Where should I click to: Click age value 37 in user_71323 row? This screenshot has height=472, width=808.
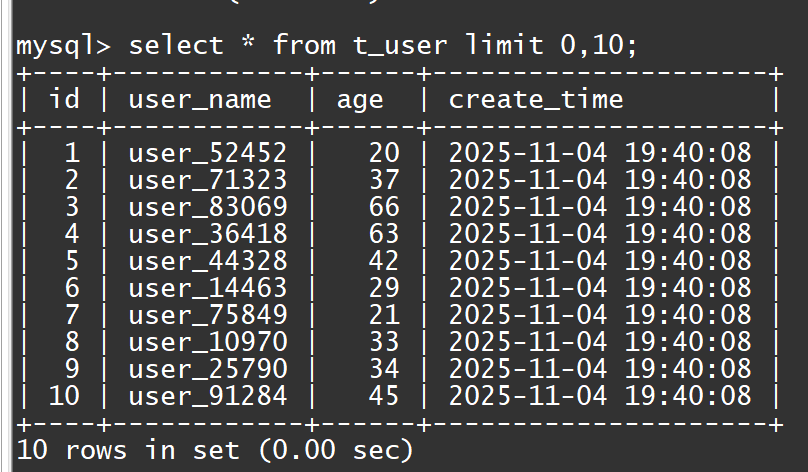[x=384, y=179]
